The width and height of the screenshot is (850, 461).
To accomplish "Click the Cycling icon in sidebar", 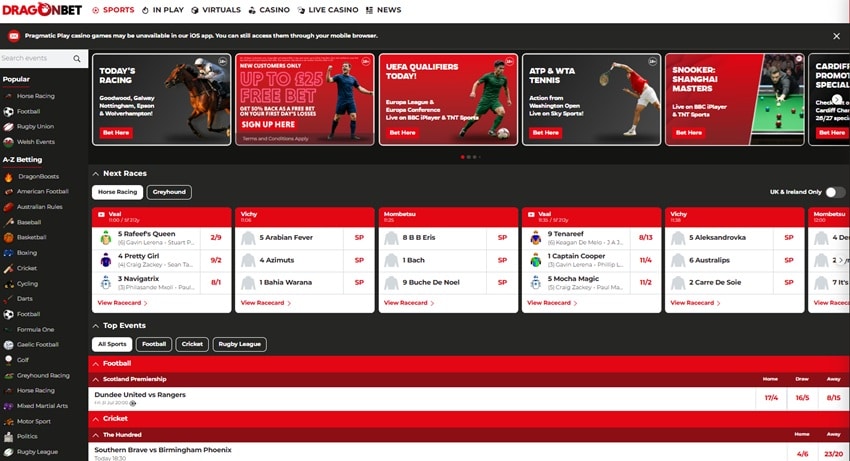I will coord(8,283).
